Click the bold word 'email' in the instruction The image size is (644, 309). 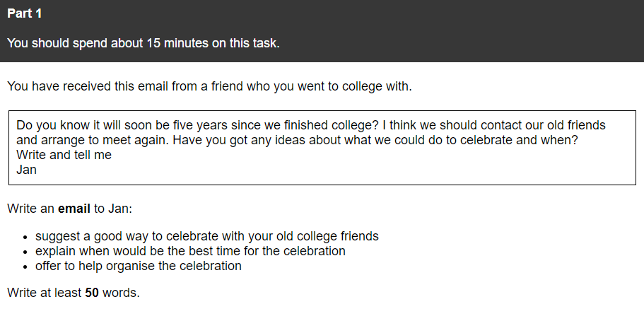[x=74, y=209]
